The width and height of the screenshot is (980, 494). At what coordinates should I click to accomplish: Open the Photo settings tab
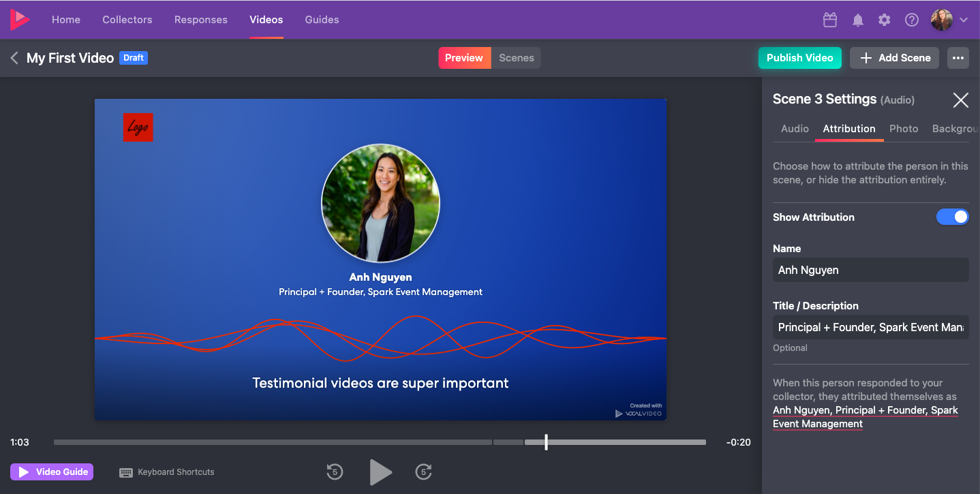pyautogui.click(x=904, y=128)
